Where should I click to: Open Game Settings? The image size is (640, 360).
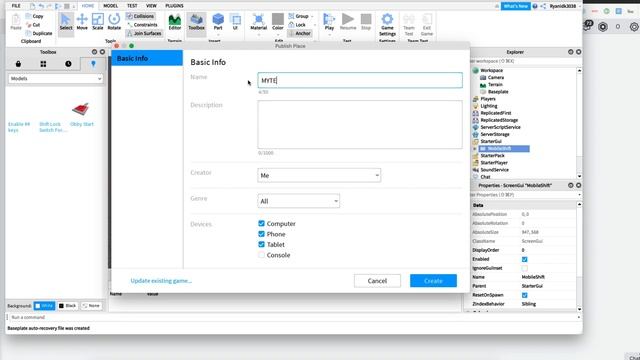click(x=387, y=24)
